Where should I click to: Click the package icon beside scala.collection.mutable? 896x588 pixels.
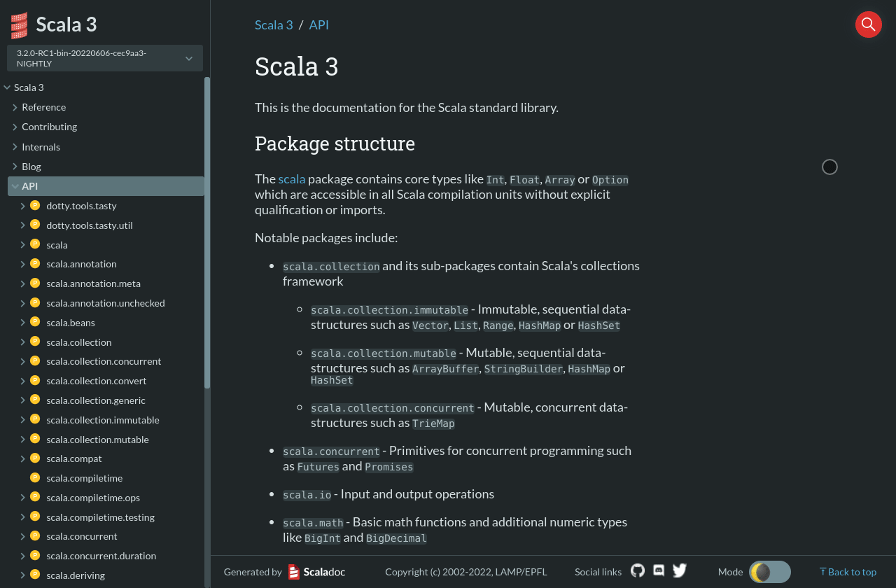(x=35, y=439)
